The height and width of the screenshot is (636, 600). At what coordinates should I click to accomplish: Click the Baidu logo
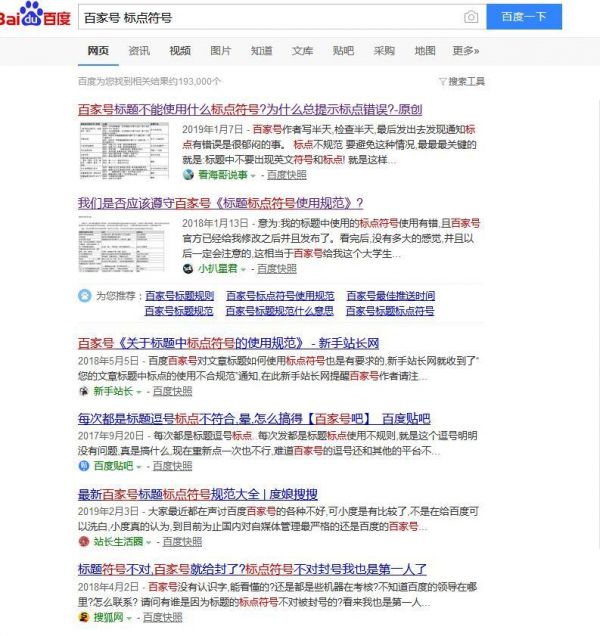[x=37, y=18]
